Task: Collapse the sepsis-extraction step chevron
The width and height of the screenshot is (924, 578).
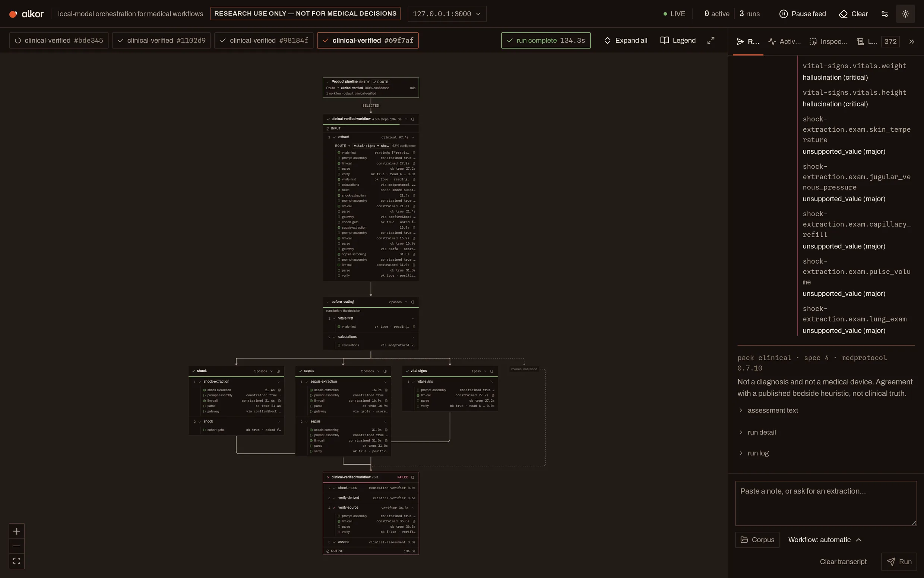Action: tap(385, 381)
